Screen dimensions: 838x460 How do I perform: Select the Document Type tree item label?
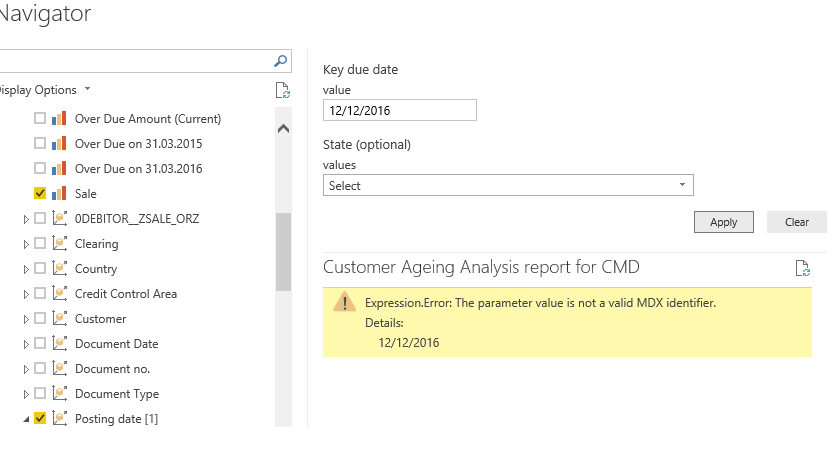pyautogui.click(x=117, y=394)
